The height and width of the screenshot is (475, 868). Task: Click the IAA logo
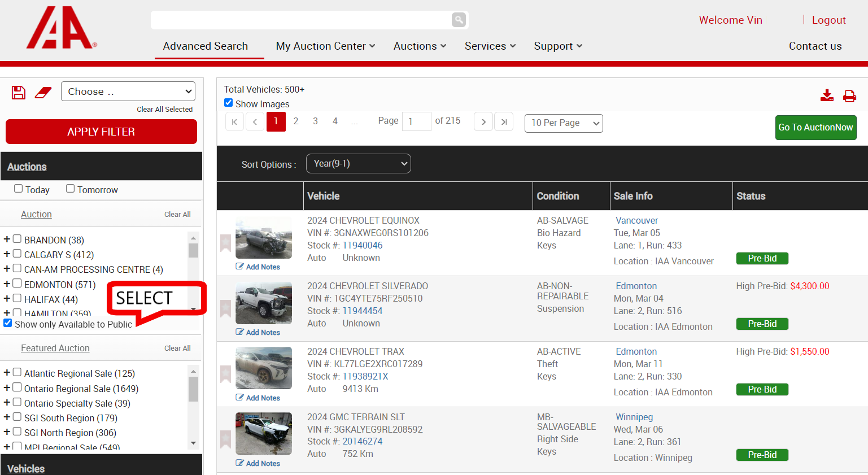click(x=61, y=27)
